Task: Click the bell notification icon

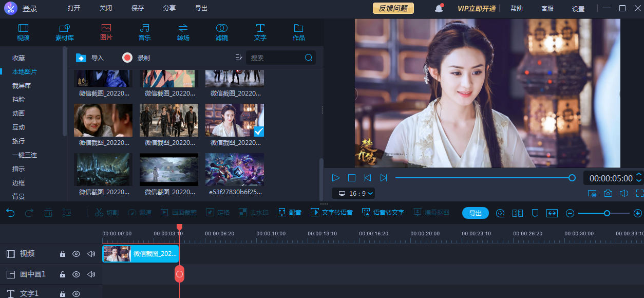Action: pyautogui.click(x=439, y=8)
